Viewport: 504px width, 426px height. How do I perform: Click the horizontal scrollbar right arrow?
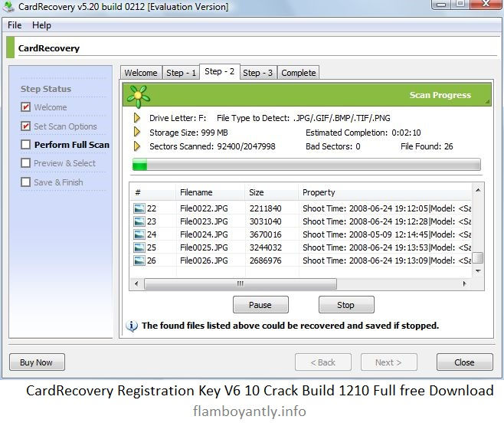(x=464, y=283)
